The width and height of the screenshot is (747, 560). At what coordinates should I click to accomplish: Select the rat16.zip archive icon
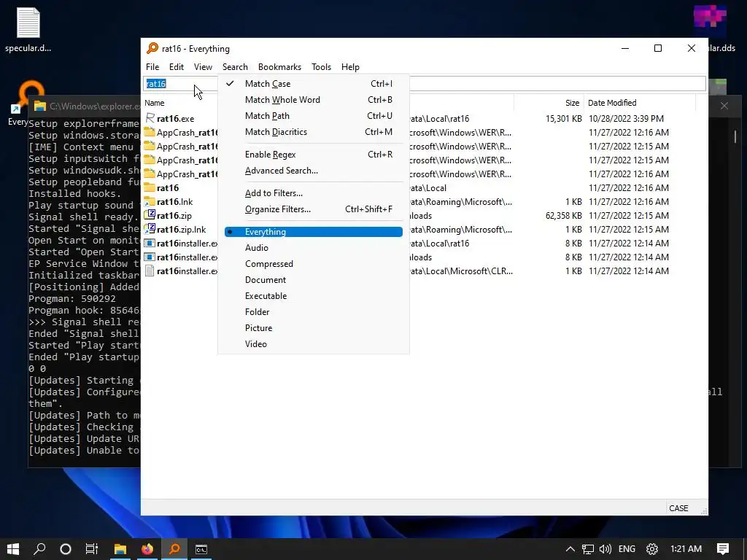click(150, 215)
